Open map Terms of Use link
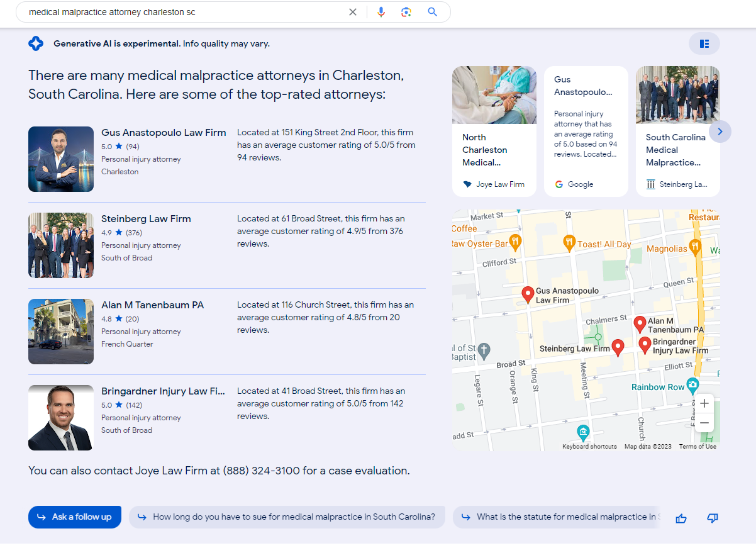 coord(698,447)
